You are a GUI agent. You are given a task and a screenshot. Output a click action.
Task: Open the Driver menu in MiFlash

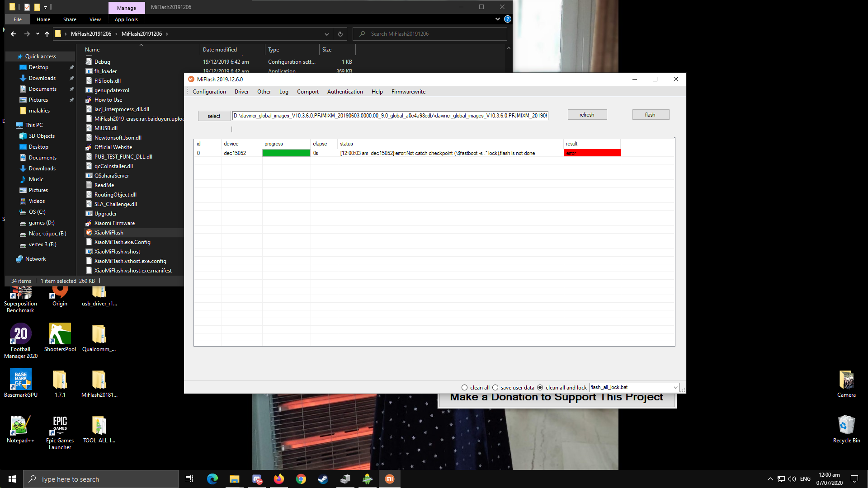coord(241,92)
